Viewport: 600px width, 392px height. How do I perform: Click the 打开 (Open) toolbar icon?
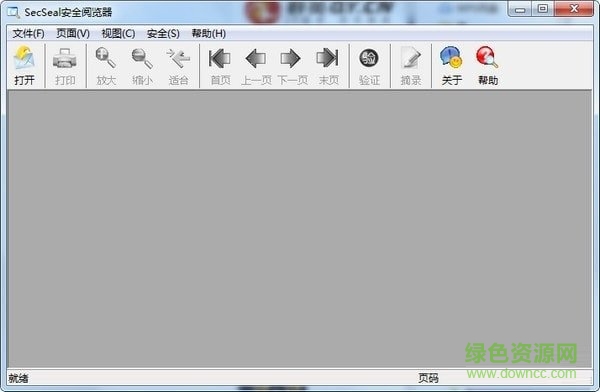[24, 58]
